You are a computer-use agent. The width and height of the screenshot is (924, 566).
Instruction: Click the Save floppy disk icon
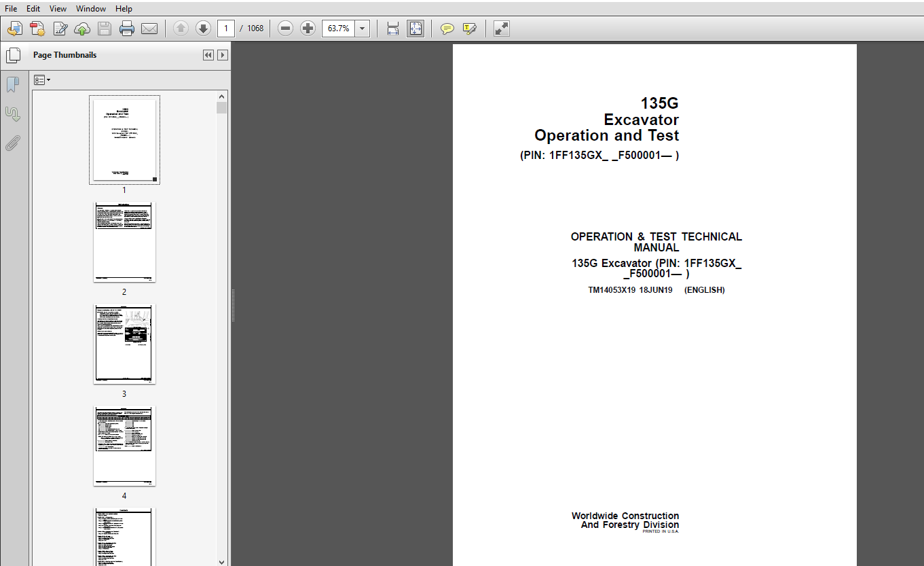click(x=104, y=29)
